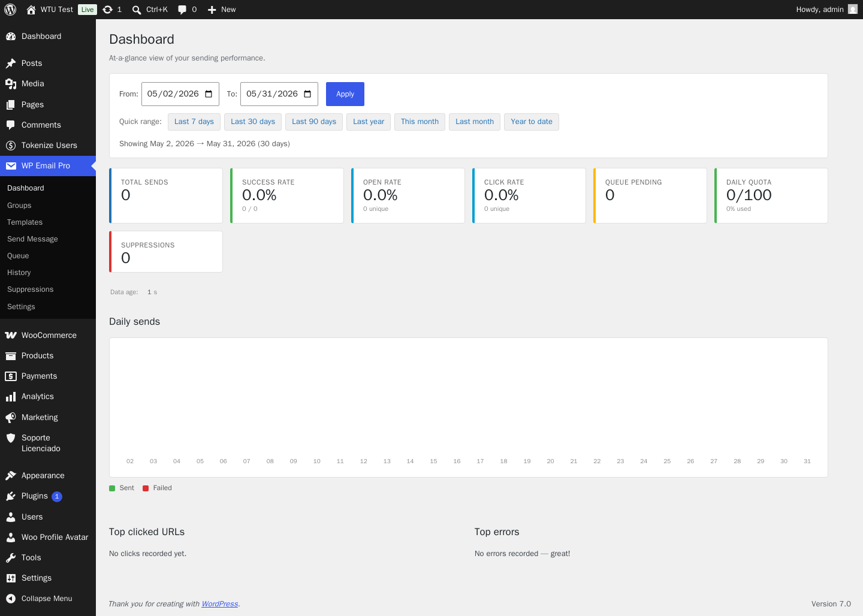Click the Live status badge
Image resolution: width=863 pixels, height=616 pixels.
pos(87,10)
